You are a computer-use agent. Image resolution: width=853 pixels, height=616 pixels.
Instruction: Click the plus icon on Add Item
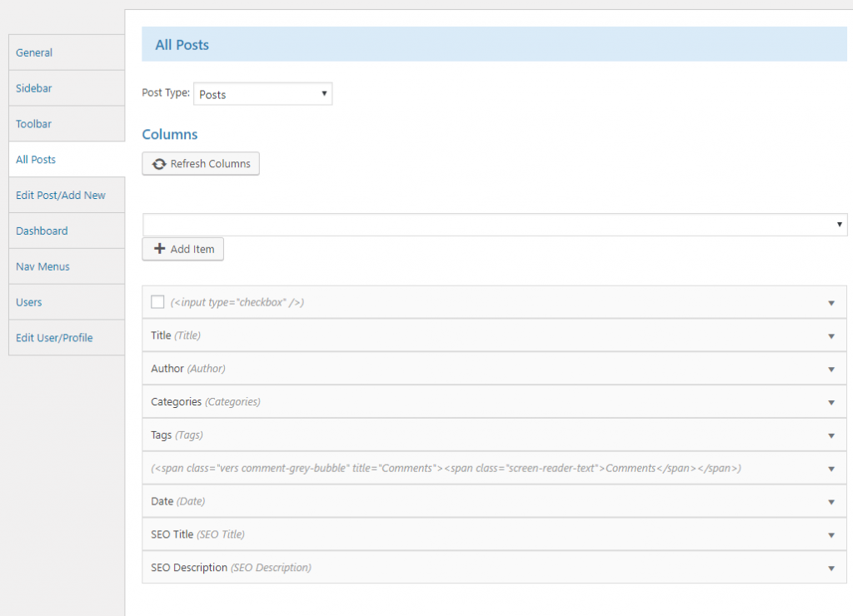pyautogui.click(x=159, y=249)
